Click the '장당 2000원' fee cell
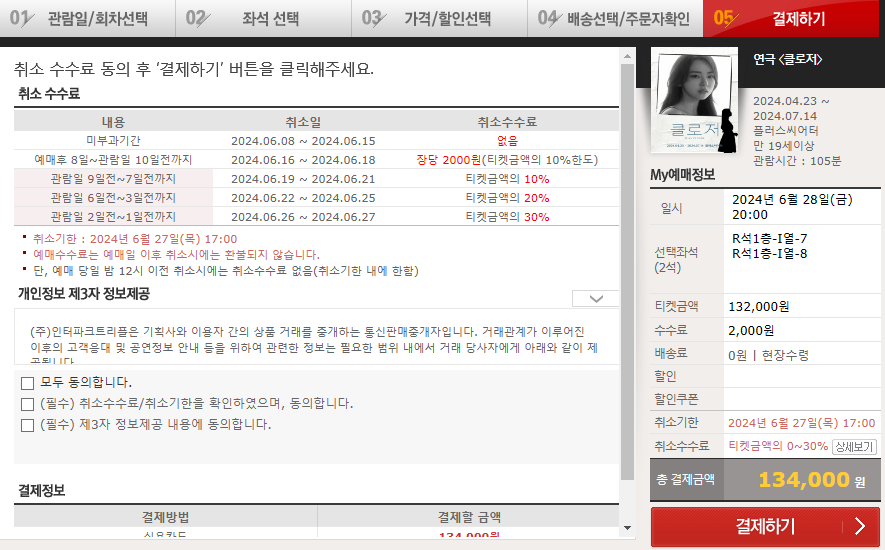The height and width of the screenshot is (550, 885). click(x=507, y=160)
